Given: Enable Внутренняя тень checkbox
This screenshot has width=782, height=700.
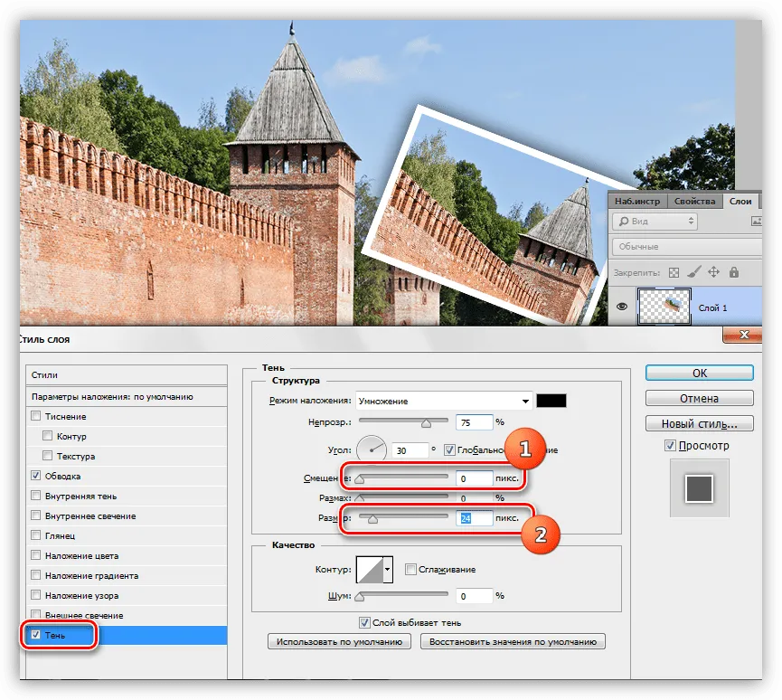Looking at the screenshot, I should pos(36,495).
